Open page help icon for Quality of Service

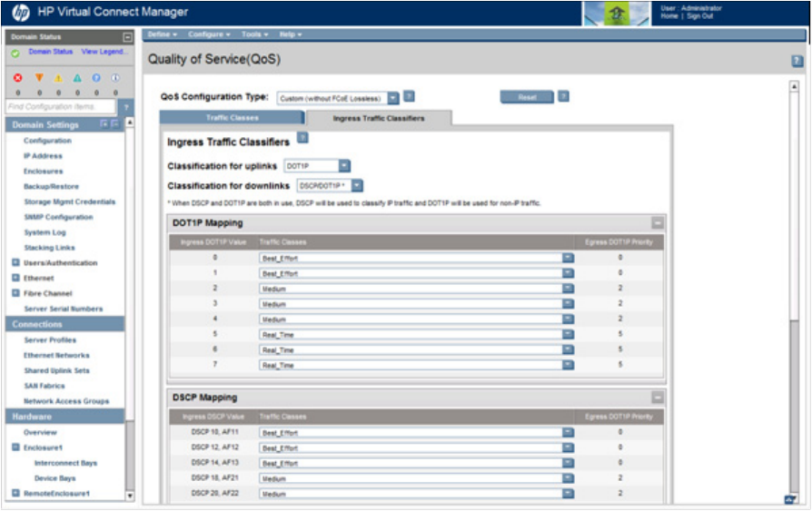pyautogui.click(x=797, y=61)
